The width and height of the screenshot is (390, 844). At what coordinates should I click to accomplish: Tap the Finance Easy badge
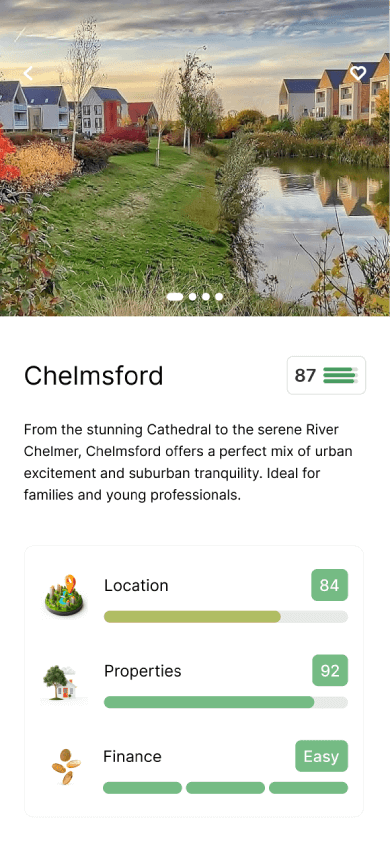point(322,756)
